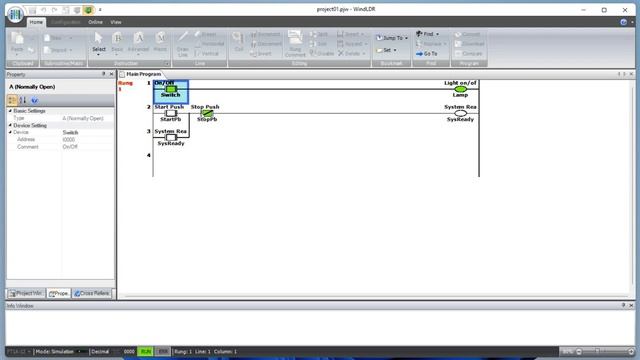Click the Macro M icon

point(160,42)
